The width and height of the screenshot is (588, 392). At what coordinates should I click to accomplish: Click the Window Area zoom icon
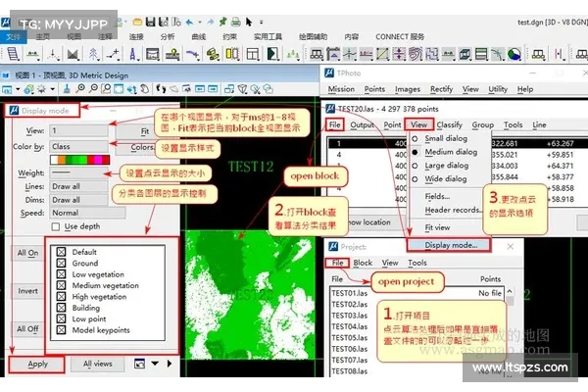click(106, 89)
